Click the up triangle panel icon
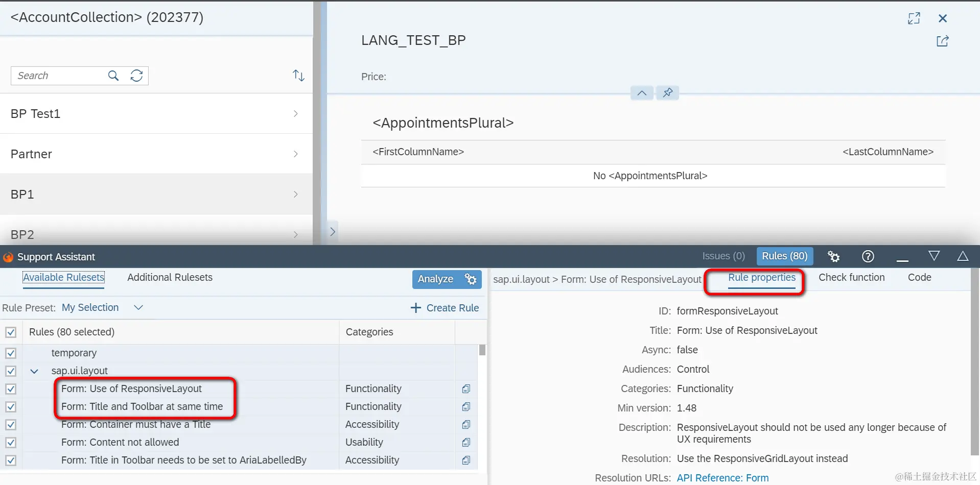980x485 pixels. pyautogui.click(x=963, y=256)
